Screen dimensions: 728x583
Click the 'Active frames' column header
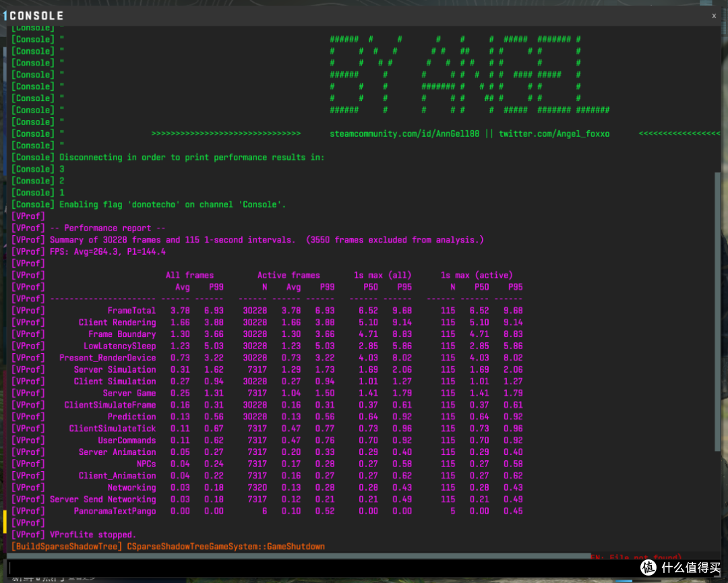pos(289,275)
